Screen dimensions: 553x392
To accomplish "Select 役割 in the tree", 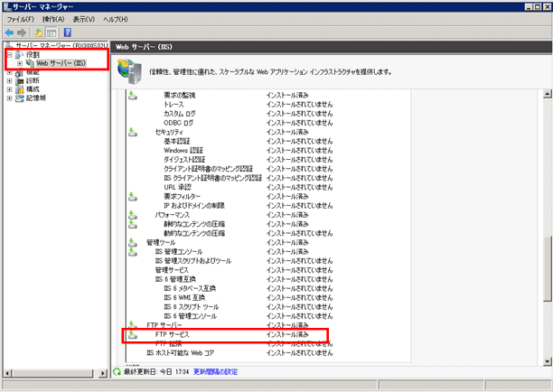I will [x=33, y=54].
